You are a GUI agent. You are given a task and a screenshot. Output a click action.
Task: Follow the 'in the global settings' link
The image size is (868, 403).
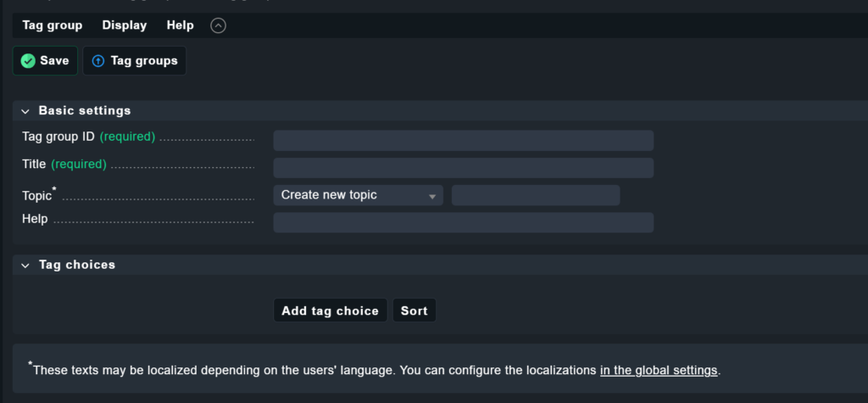659,371
